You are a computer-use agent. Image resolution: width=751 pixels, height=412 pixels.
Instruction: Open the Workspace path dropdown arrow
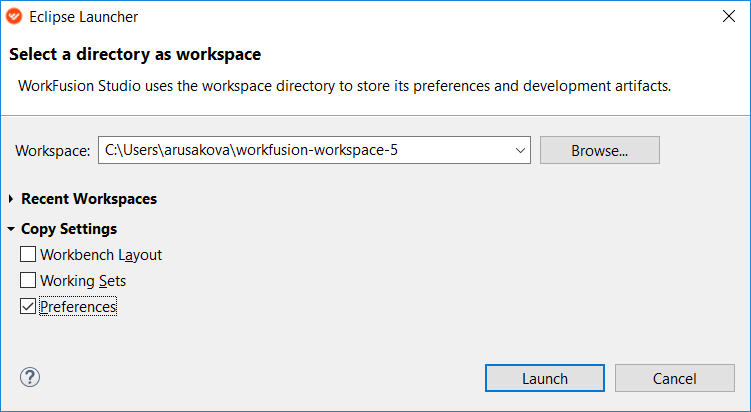[520, 150]
